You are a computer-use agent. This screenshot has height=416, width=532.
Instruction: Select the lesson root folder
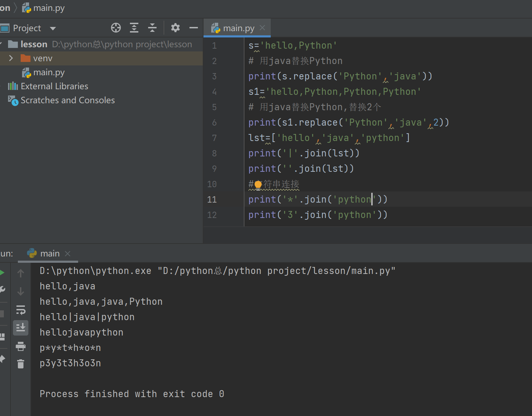click(x=34, y=44)
